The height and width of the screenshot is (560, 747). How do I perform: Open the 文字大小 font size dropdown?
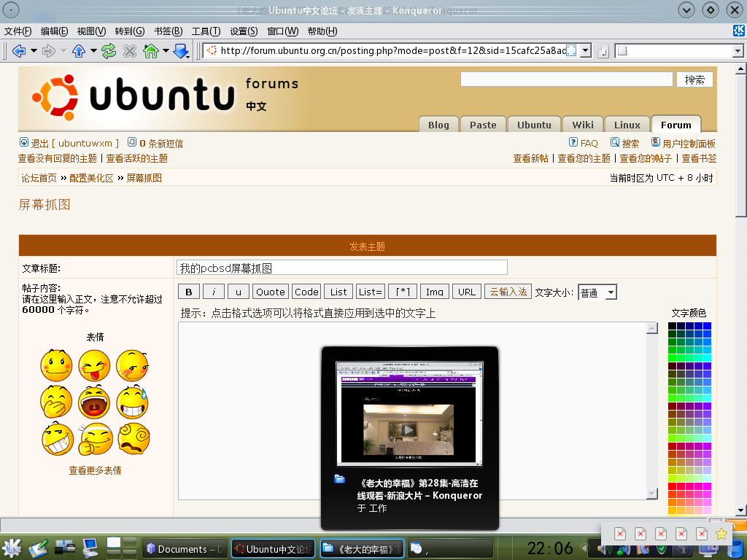pos(597,292)
